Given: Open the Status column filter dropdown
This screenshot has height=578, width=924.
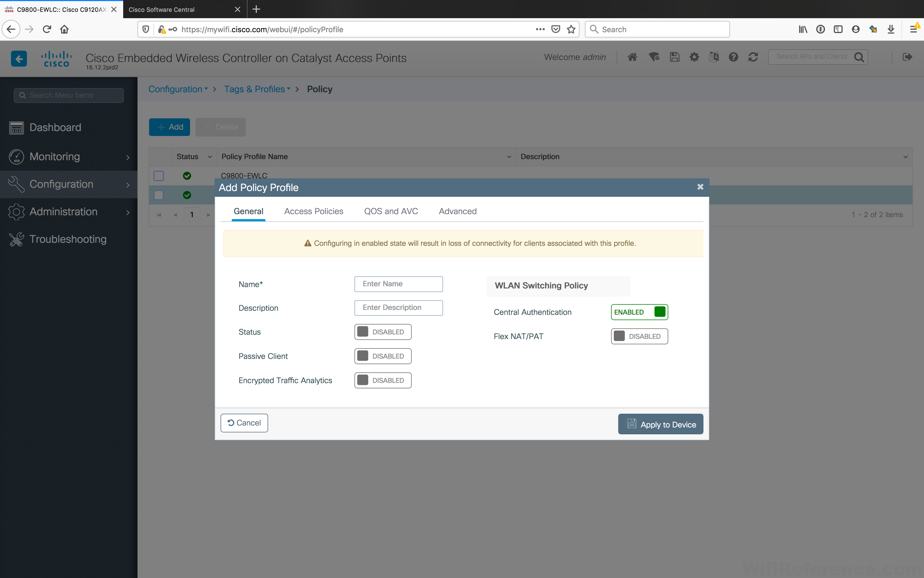Looking at the screenshot, I should (210, 157).
